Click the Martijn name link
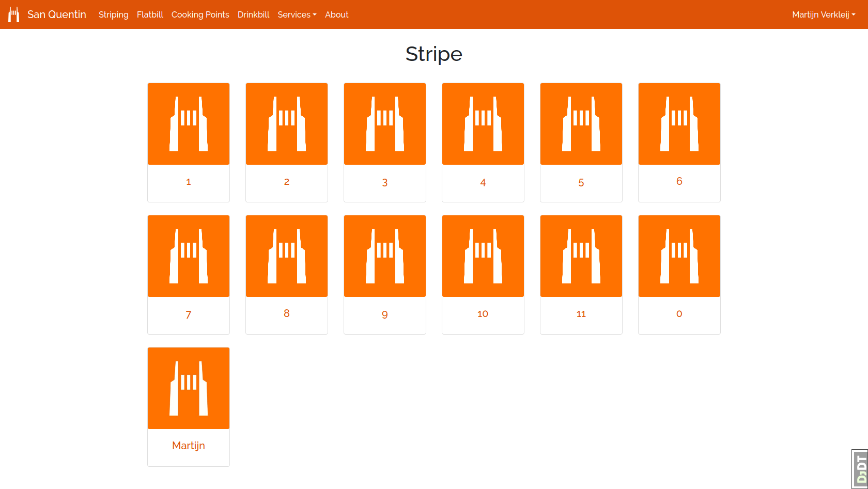Viewport: 868px width, 489px height. point(189,446)
